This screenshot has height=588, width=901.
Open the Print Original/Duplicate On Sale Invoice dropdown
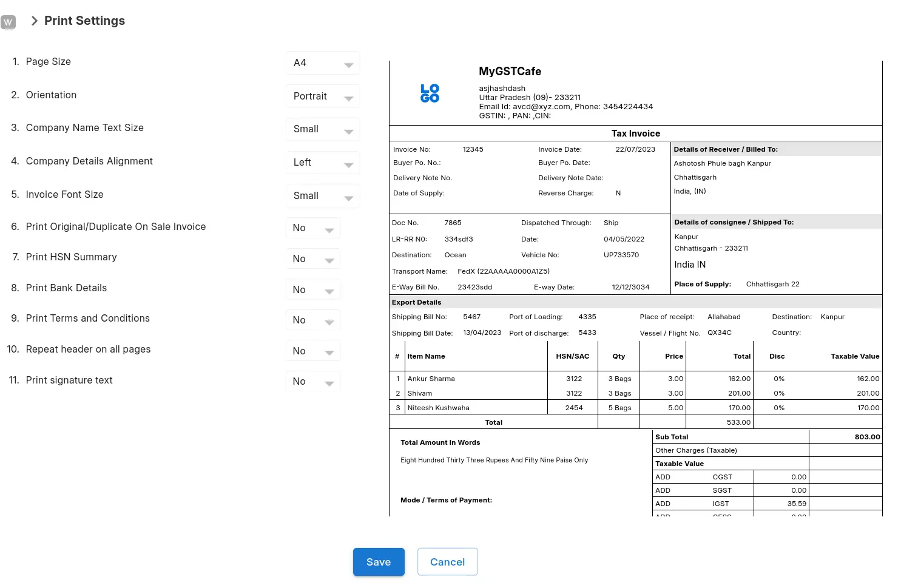(x=313, y=228)
